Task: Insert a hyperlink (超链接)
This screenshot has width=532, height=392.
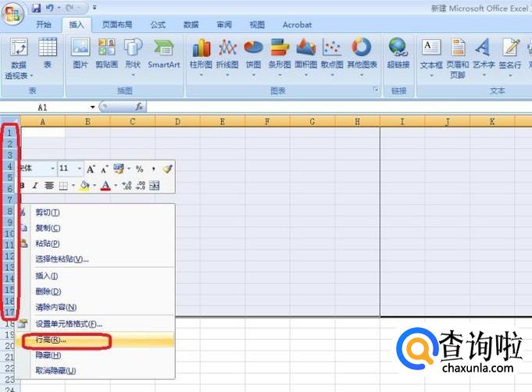Action: point(398,54)
